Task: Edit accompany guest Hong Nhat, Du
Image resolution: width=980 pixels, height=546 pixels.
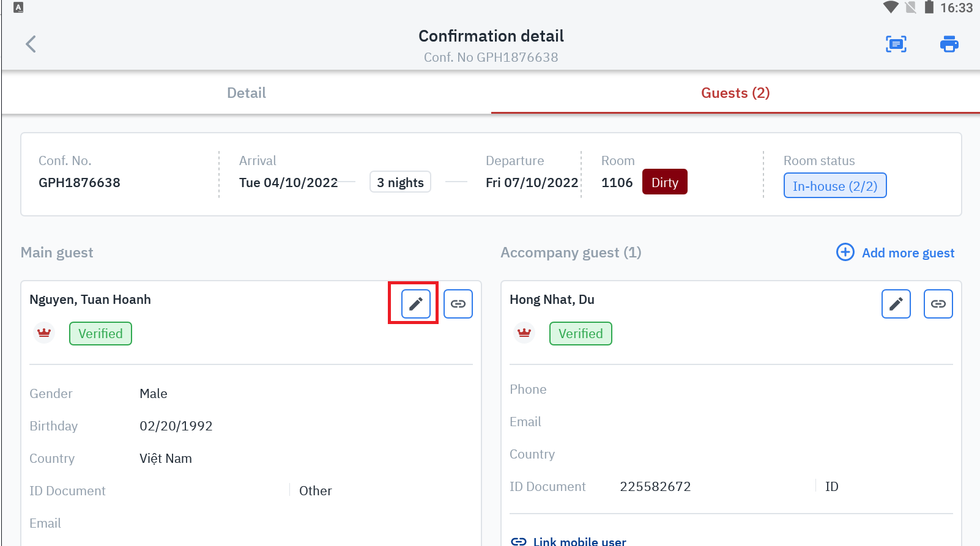Action: pyautogui.click(x=896, y=304)
